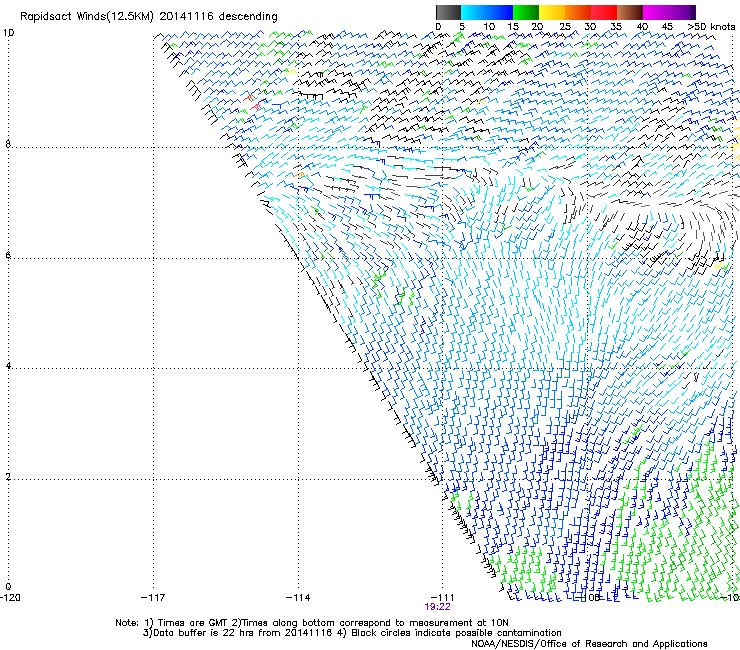The image size is (740, 650).
Task: Click the longitude '-120' axis label
Action: 10,598
